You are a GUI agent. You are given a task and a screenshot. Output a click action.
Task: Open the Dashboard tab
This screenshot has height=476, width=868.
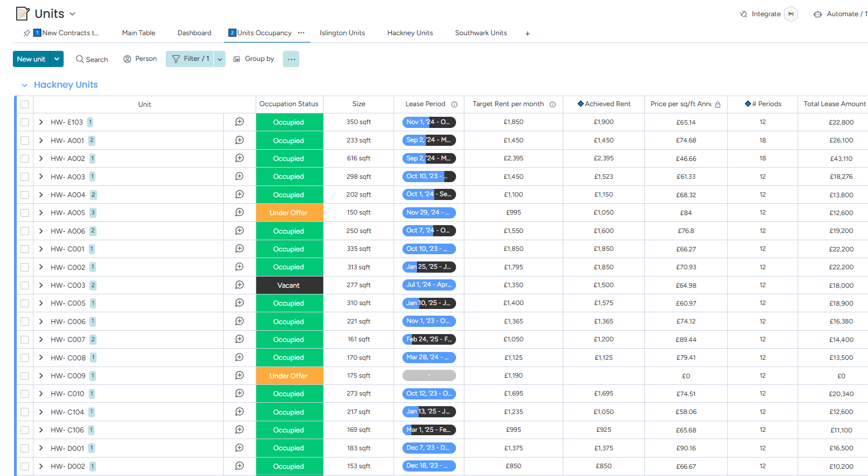click(194, 33)
